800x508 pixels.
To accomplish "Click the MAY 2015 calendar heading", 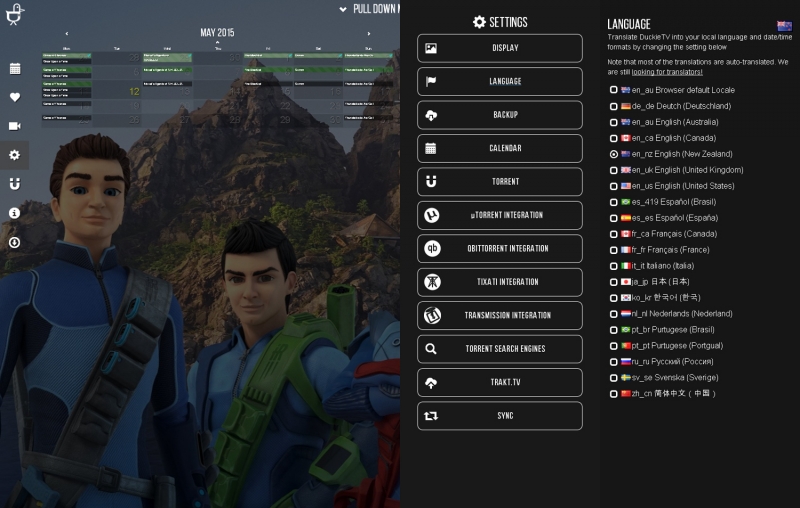I will point(217,33).
